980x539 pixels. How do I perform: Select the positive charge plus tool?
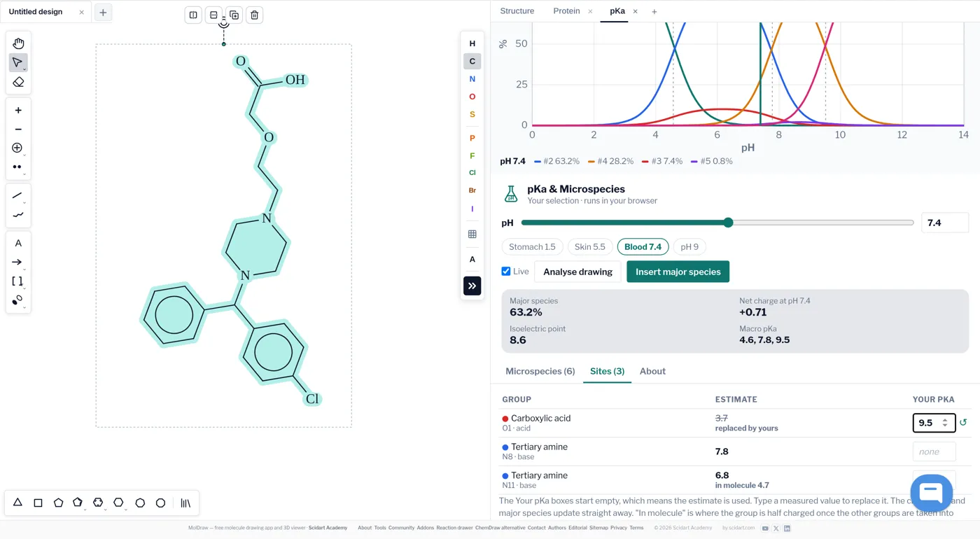(x=18, y=110)
